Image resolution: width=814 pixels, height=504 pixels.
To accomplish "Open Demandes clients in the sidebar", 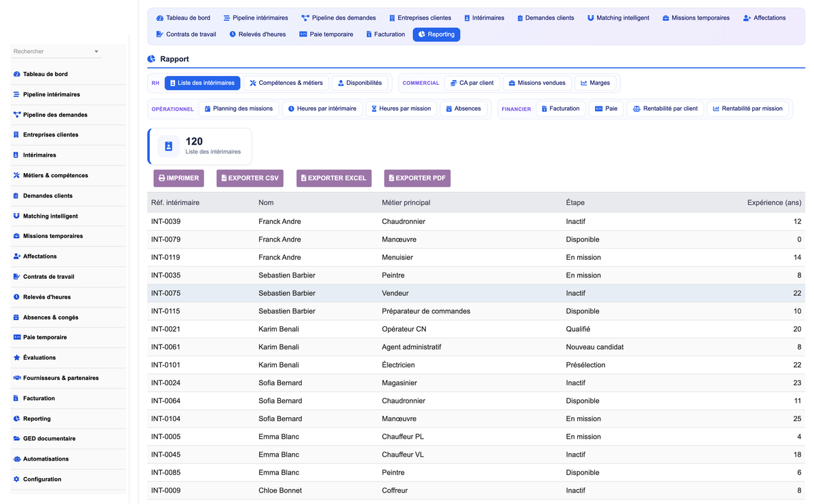I will coord(68,195).
